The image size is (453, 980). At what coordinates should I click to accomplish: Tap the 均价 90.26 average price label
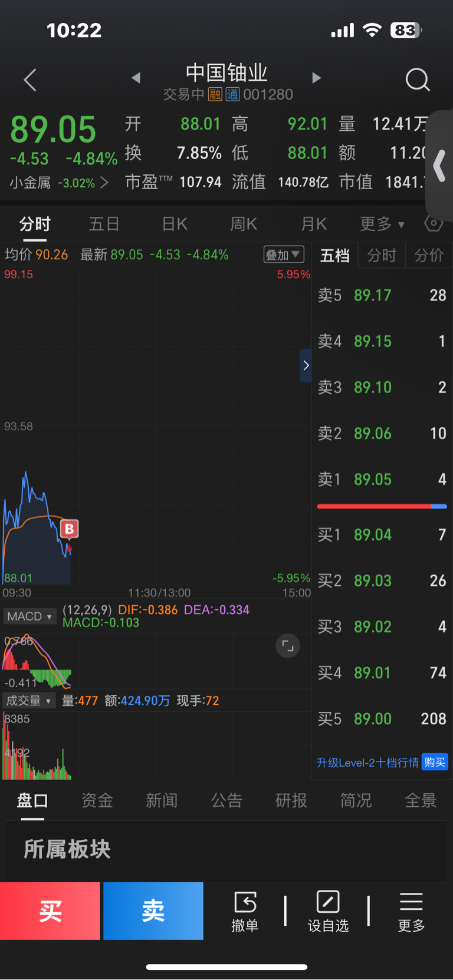[36, 255]
